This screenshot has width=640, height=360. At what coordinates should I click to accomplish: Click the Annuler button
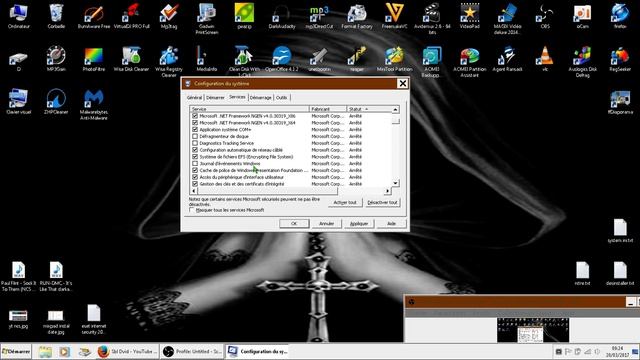pyautogui.click(x=326, y=223)
